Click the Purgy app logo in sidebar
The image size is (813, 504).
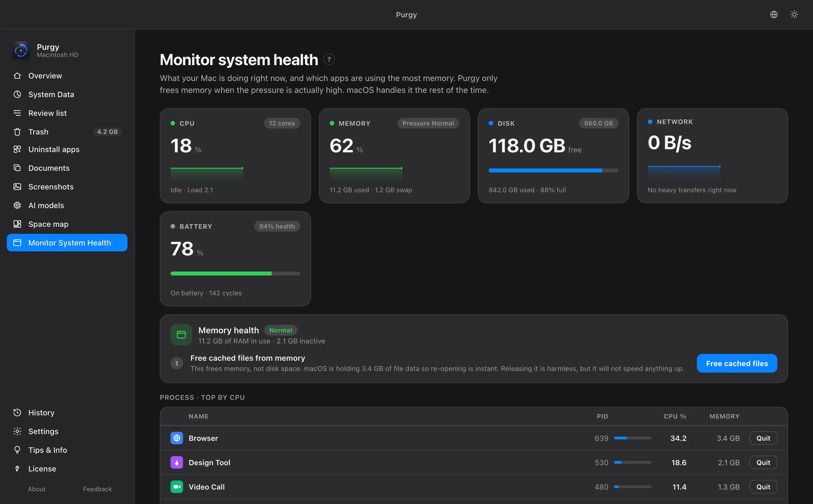click(21, 50)
